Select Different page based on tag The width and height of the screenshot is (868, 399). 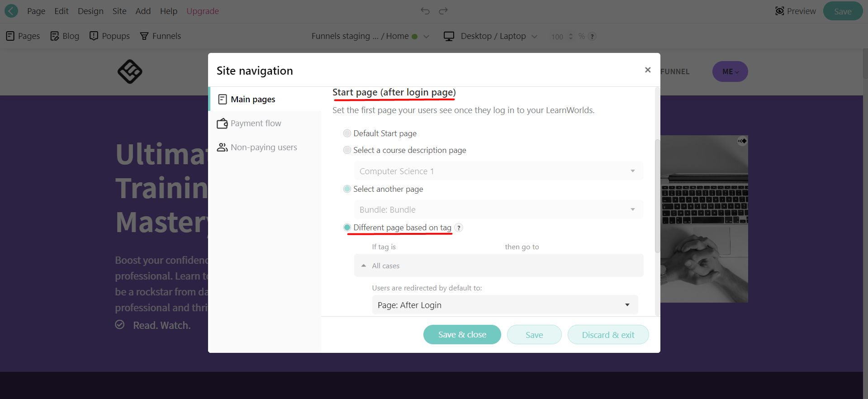click(347, 227)
